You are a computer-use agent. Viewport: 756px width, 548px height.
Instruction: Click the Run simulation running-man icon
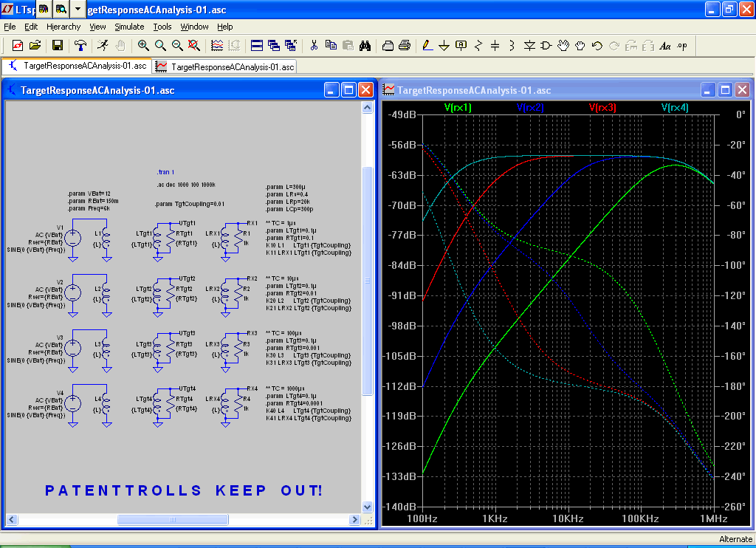(x=102, y=45)
